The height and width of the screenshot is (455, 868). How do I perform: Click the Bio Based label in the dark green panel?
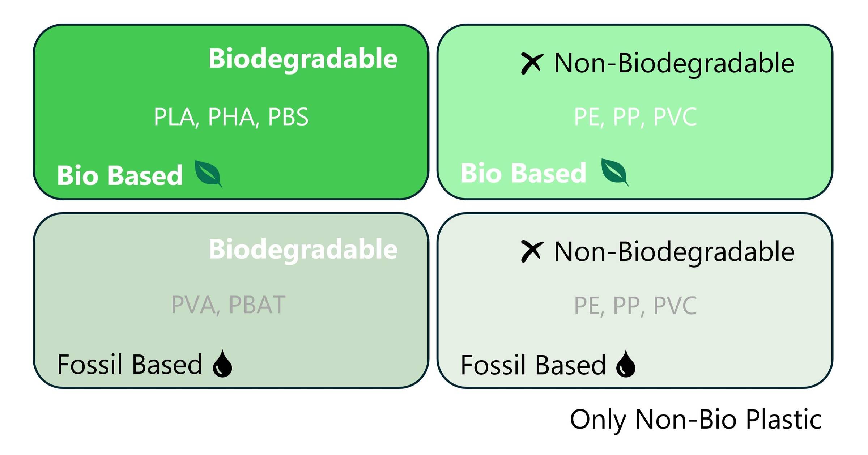[120, 175]
